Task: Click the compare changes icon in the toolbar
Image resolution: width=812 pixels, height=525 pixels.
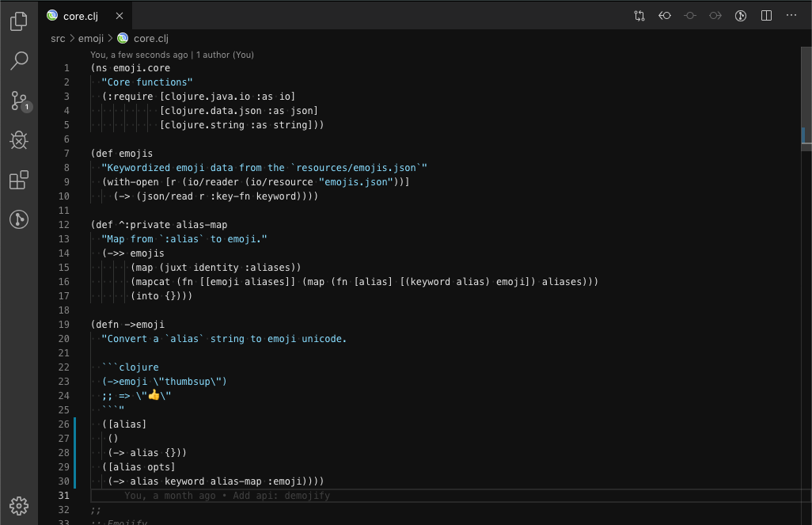Action: 639,15
